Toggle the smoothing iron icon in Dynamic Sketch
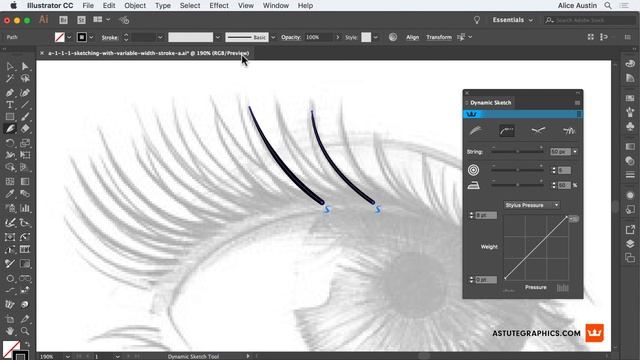The height and width of the screenshot is (360, 640). [x=473, y=185]
